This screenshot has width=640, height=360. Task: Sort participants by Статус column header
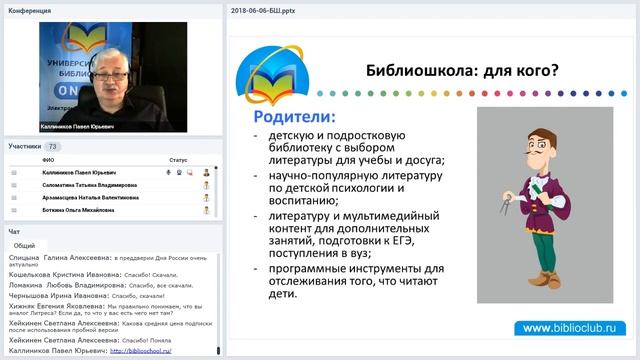click(178, 160)
